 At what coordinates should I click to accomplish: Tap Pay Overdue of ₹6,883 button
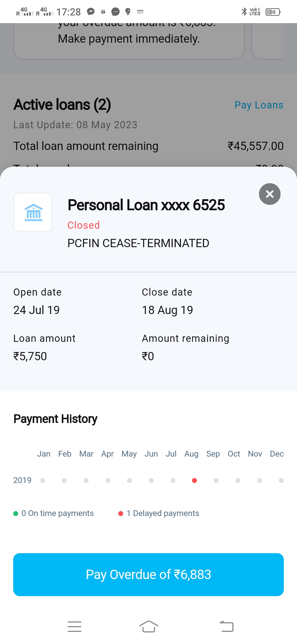point(148,574)
